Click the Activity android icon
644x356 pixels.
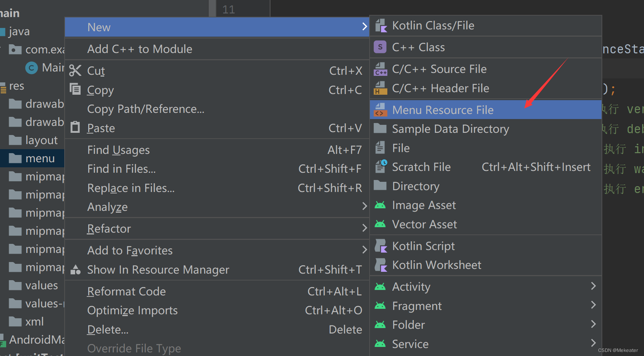tap(380, 287)
